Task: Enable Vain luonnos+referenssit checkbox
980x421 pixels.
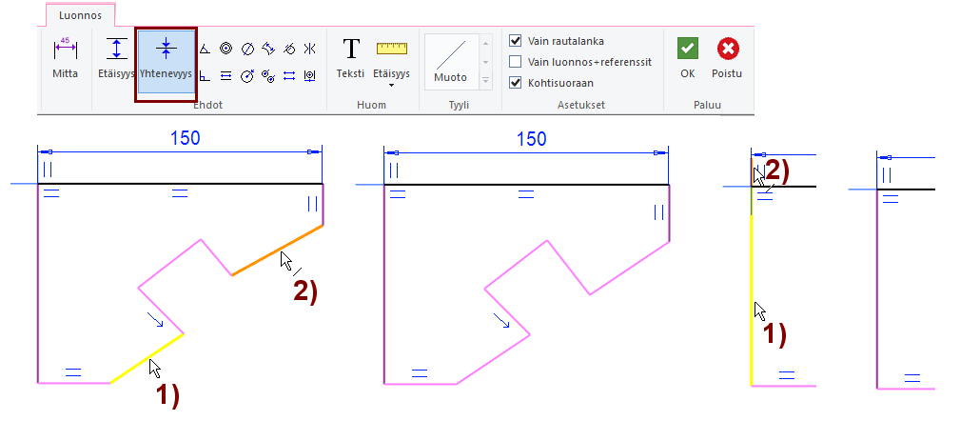Action: click(515, 62)
